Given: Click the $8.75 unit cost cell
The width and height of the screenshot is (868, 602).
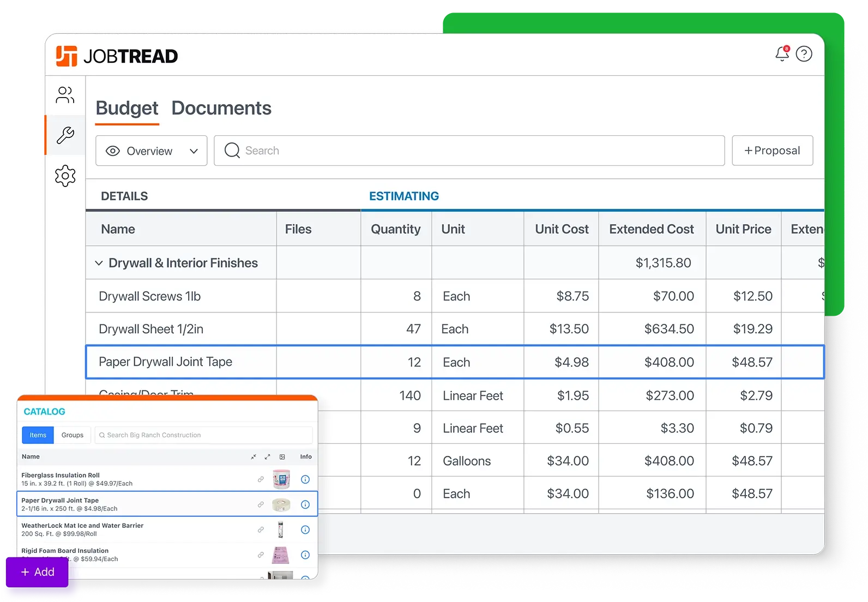Looking at the screenshot, I should click(572, 296).
